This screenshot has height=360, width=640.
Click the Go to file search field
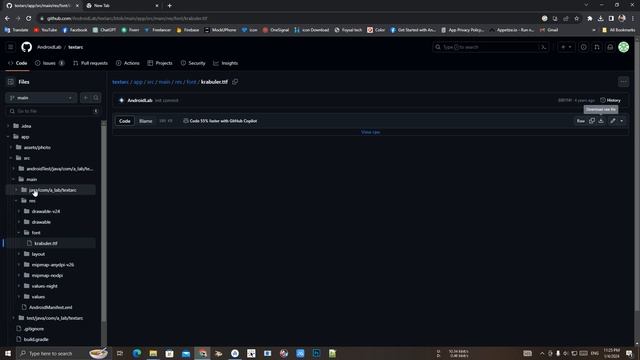click(x=53, y=111)
